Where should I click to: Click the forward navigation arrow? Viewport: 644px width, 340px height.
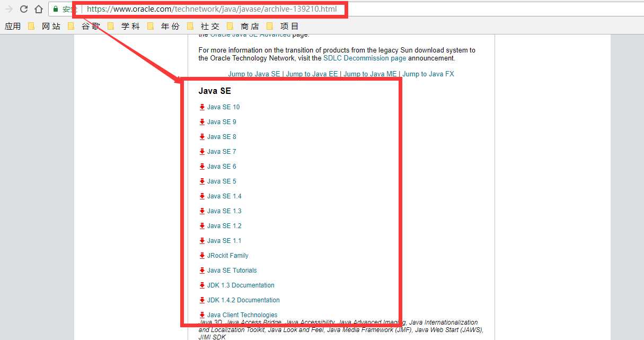pos(8,9)
